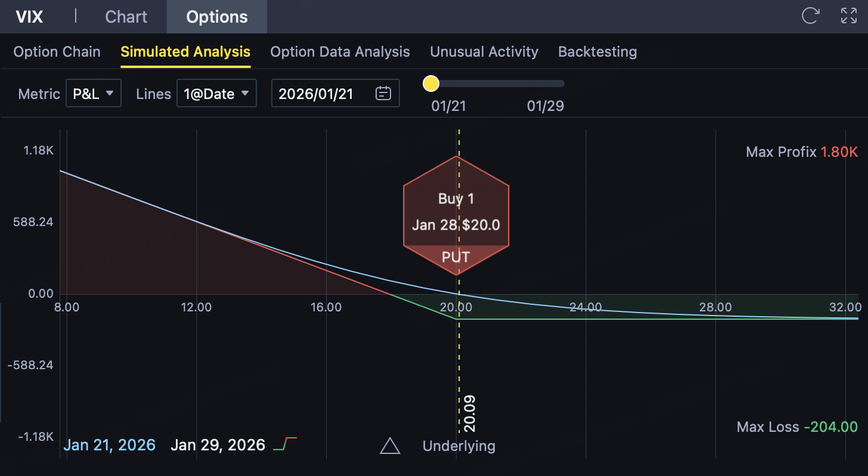
Task: Open the Unusual Activity tab
Action: [484, 52]
